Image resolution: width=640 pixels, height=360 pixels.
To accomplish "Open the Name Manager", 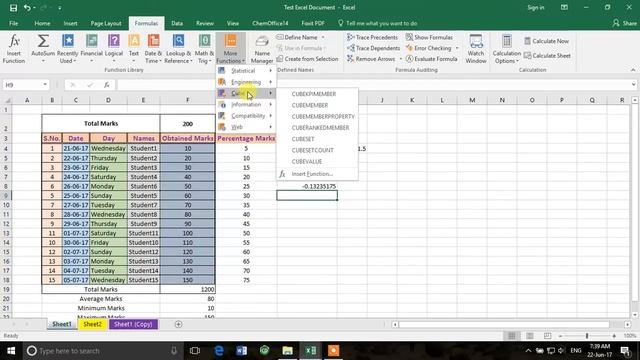I will pos(262,49).
